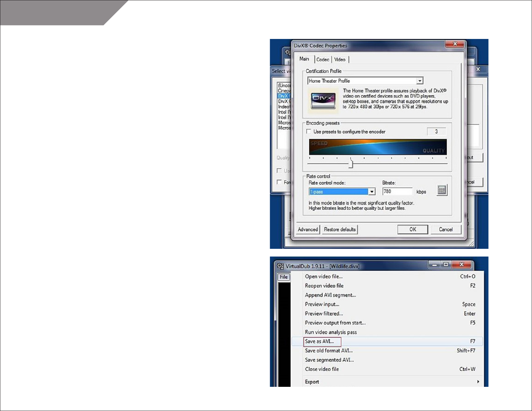Open the File menu in VirtualDub
The height and width of the screenshot is (411, 532).
(x=284, y=277)
